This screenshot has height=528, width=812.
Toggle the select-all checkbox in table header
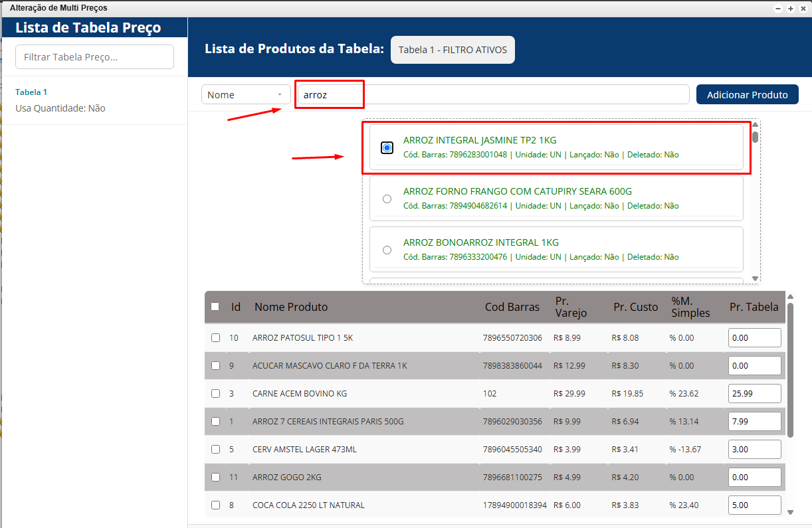[215, 307]
